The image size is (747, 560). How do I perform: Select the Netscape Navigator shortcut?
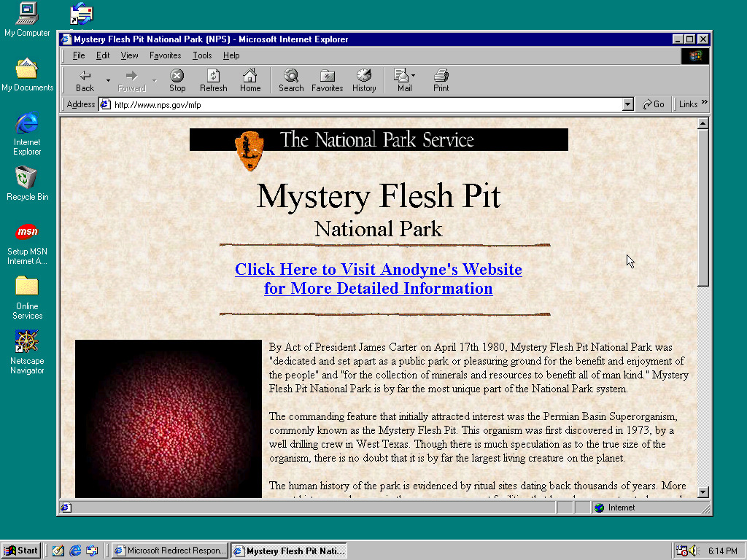pyautogui.click(x=27, y=352)
